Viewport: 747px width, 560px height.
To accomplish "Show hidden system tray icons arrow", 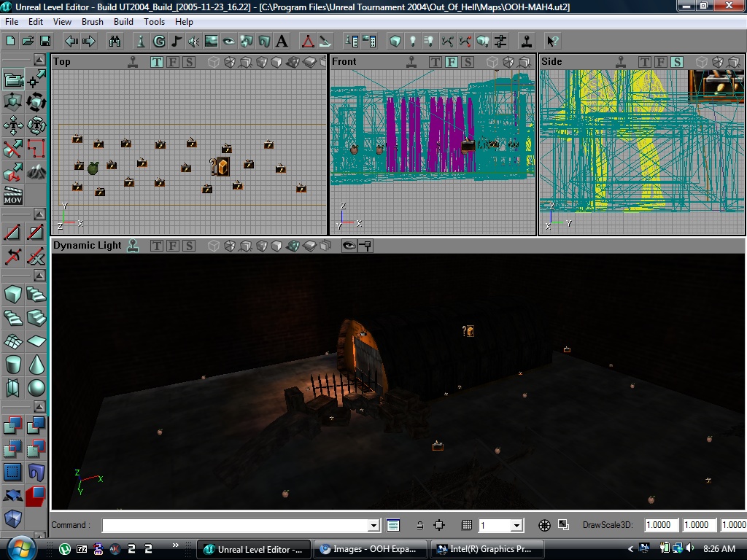I will (x=630, y=549).
